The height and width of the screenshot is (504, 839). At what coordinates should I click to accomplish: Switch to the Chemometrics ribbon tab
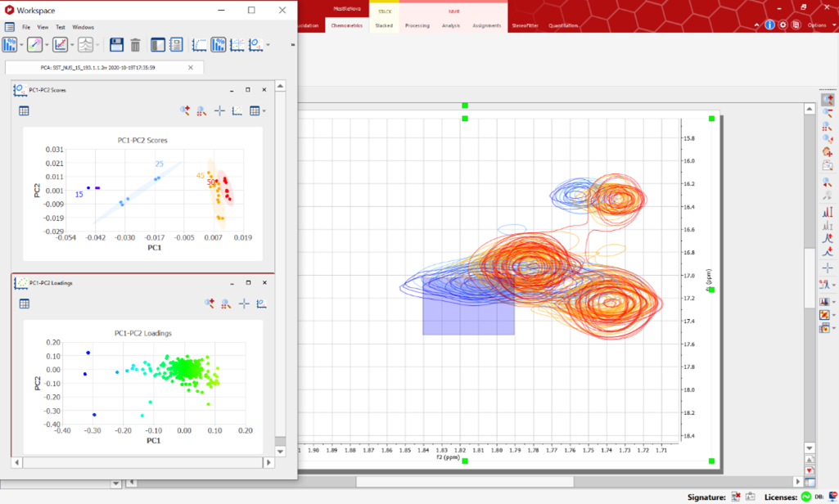[x=345, y=25]
